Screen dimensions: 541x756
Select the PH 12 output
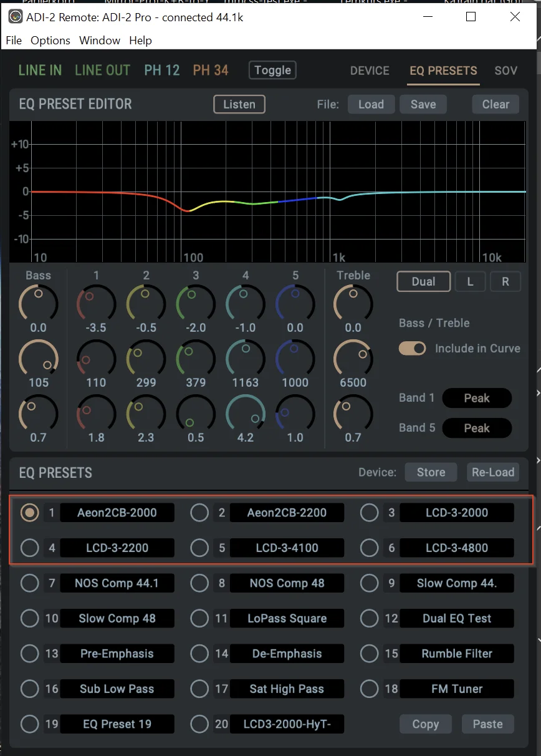pyautogui.click(x=162, y=70)
